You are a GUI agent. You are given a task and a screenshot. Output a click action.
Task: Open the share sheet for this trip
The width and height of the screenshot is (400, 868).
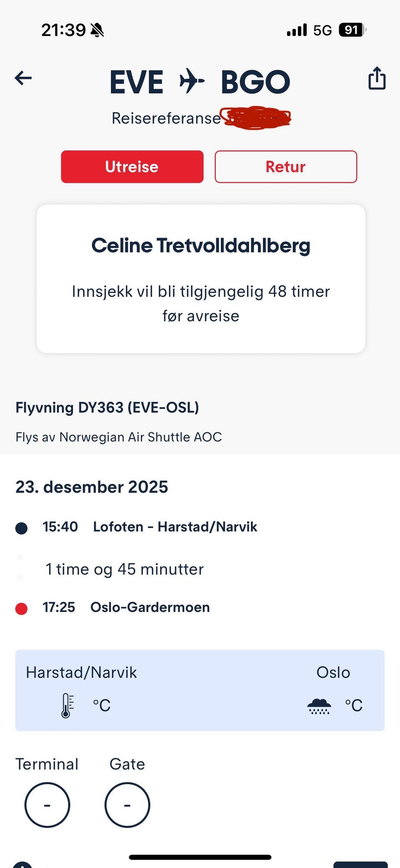(376, 78)
